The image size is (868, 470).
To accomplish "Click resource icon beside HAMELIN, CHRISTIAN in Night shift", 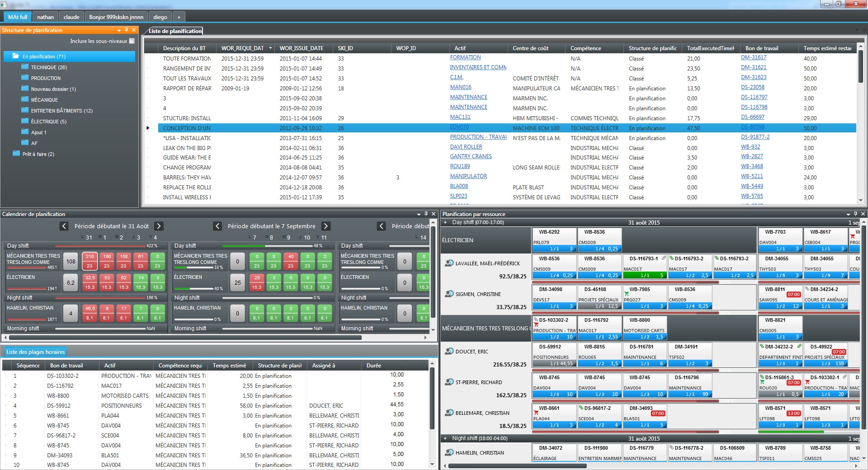I will pos(449,452).
